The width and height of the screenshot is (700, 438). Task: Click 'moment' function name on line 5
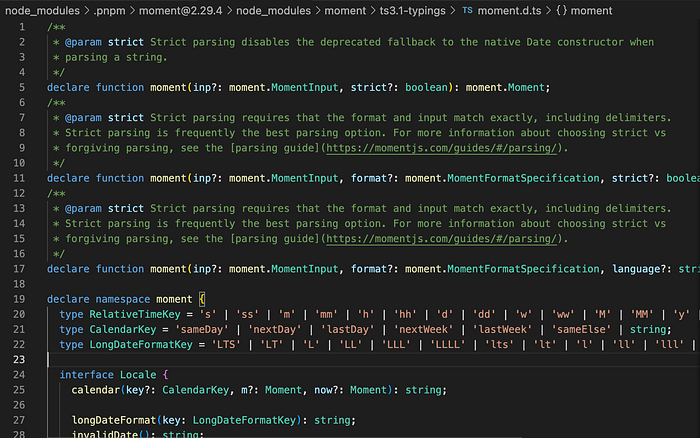(168, 87)
